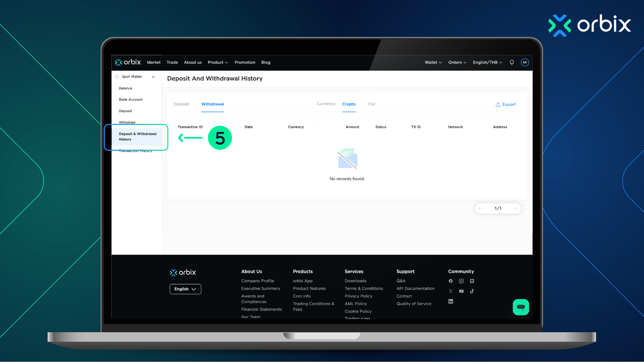Open the LinkedIn icon in footer
Image resolution: width=644 pixels, height=362 pixels.
coord(451,301)
